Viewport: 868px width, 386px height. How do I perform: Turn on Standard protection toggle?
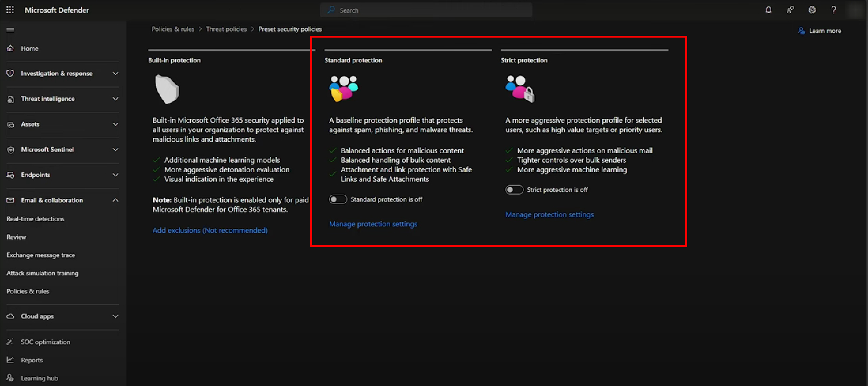(x=338, y=199)
